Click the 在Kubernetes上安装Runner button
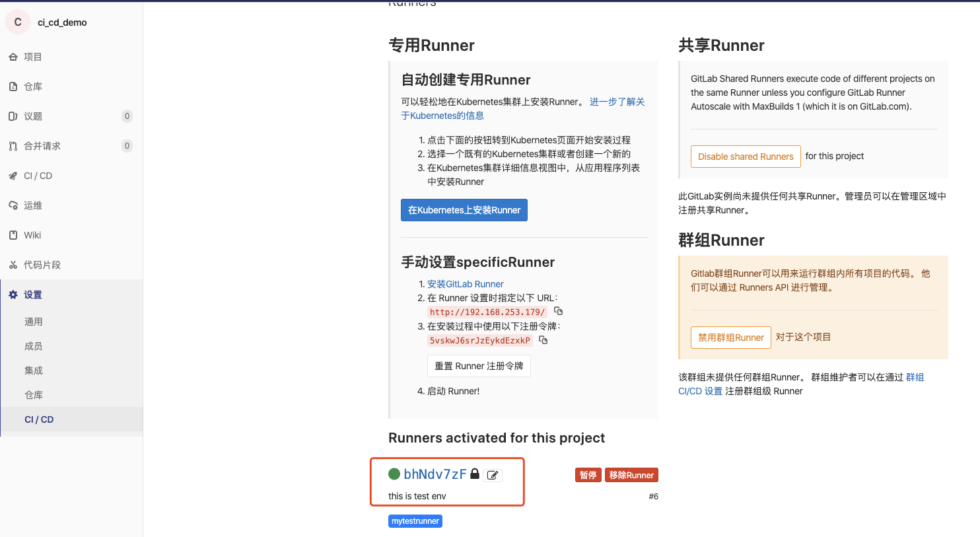This screenshot has height=537, width=980. click(x=464, y=210)
